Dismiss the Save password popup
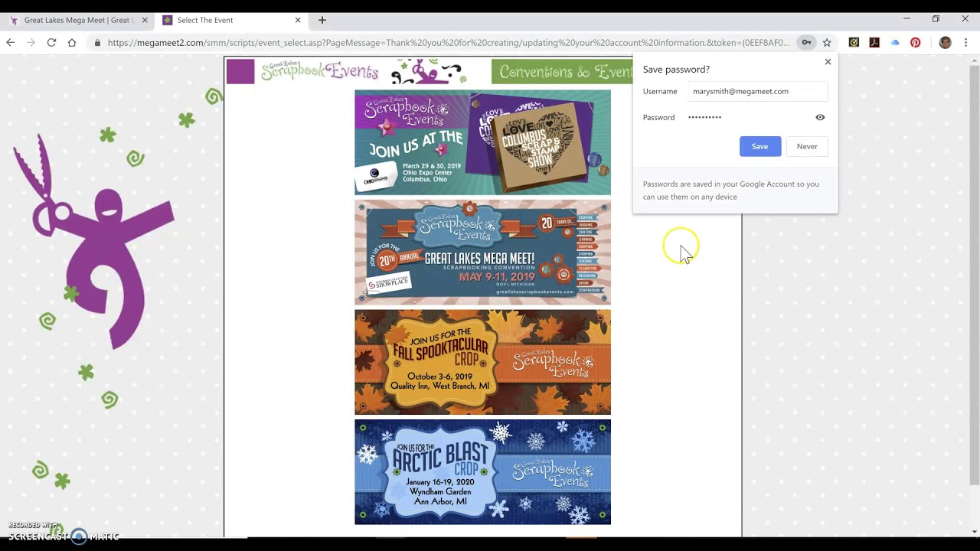 click(x=828, y=62)
